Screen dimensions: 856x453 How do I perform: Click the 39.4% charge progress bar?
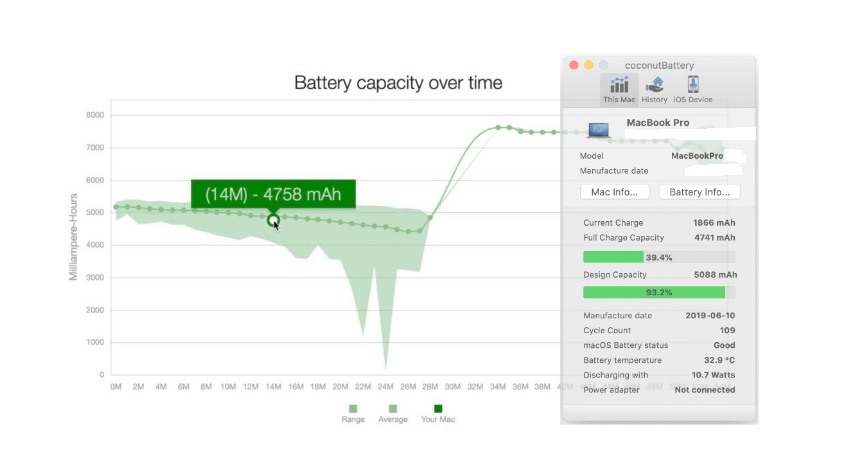[659, 257]
